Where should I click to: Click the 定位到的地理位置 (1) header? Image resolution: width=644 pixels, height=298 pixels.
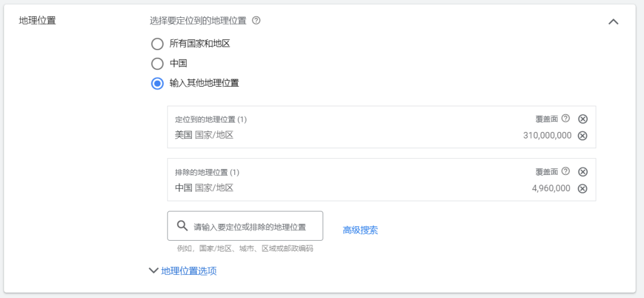210,119
